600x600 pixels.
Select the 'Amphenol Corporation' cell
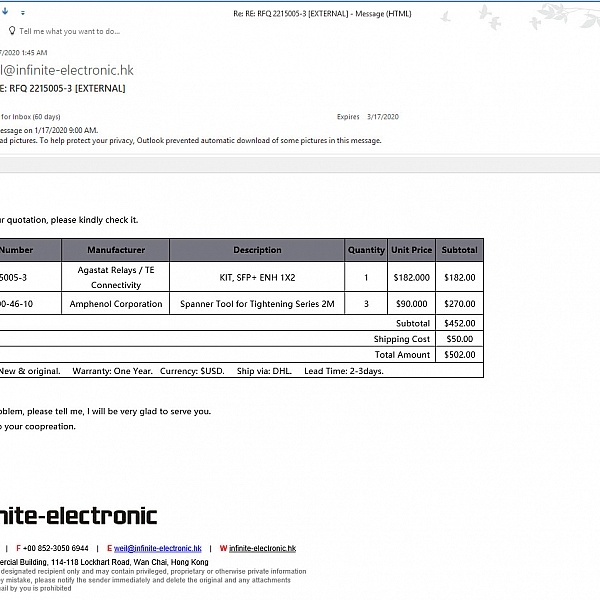[x=116, y=304]
